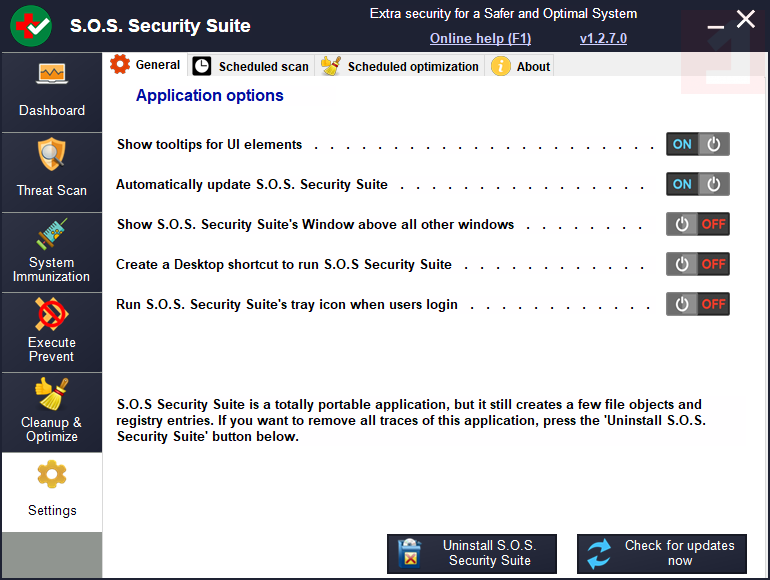This screenshot has height=580, width=770.
Task: Click the About info icon
Action: pos(501,66)
